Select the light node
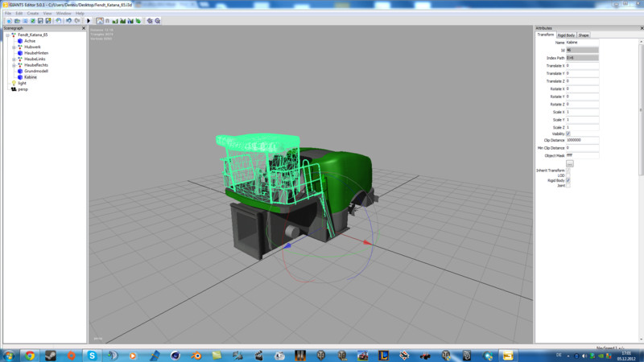This screenshot has height=362, width=644. 23,83
